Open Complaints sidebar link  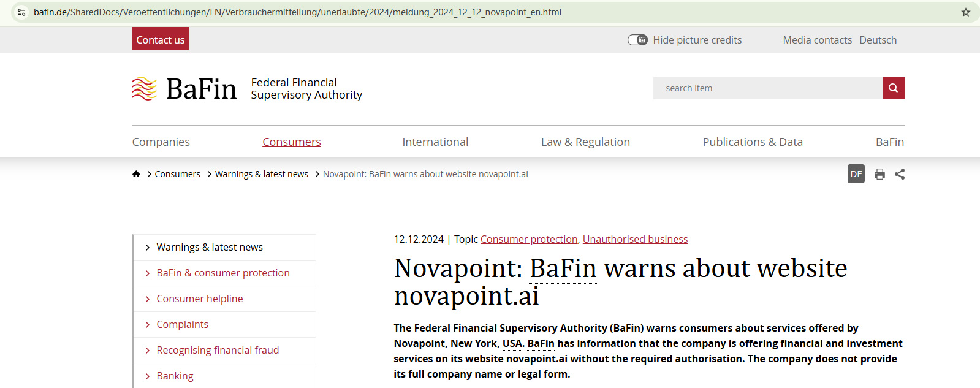coord(183,325)
